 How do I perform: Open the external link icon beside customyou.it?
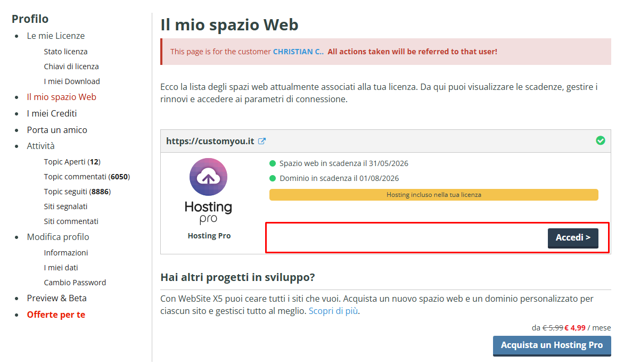262,142
